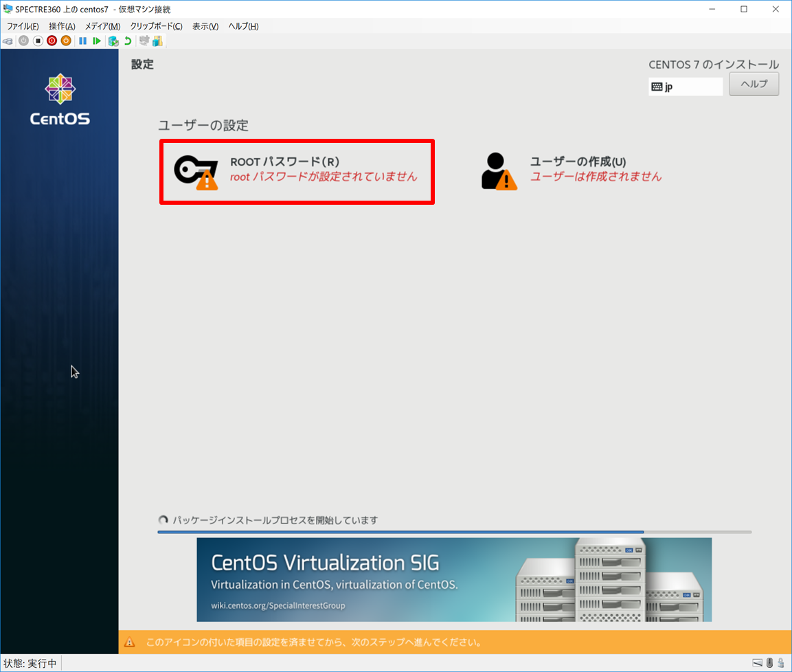
Task: Maximize the virtual machine connection window
Action: point(744,9)
